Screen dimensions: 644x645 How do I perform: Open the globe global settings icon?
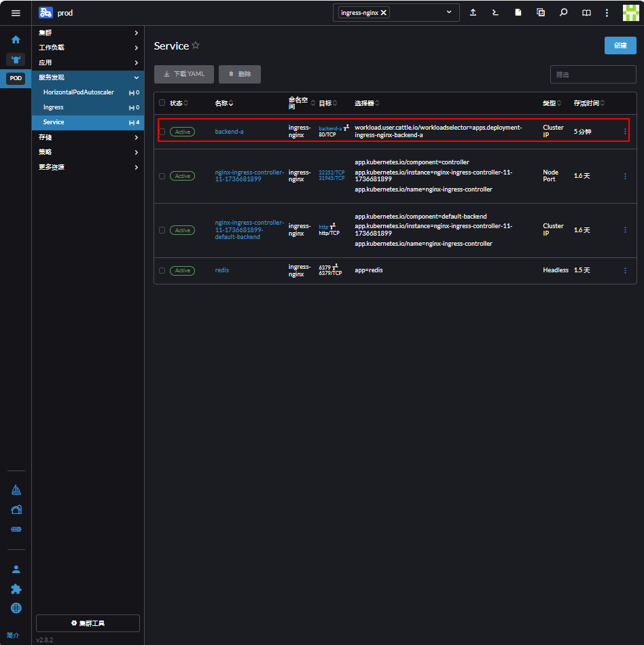pyautogui.click(x=16, y=608)
